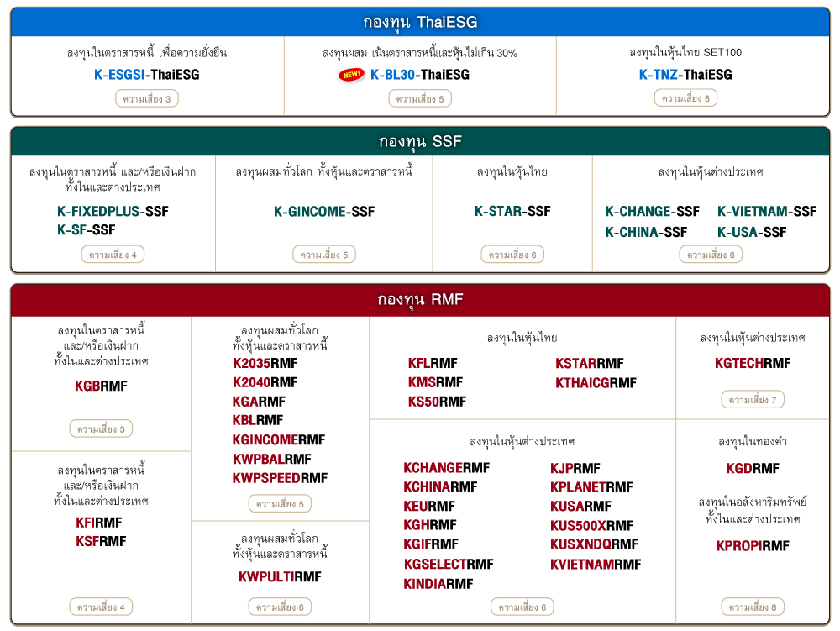The image size is (840, 631).
Task: Open the K-STAR-SSF fund
Action: click(x=512, y=211)
